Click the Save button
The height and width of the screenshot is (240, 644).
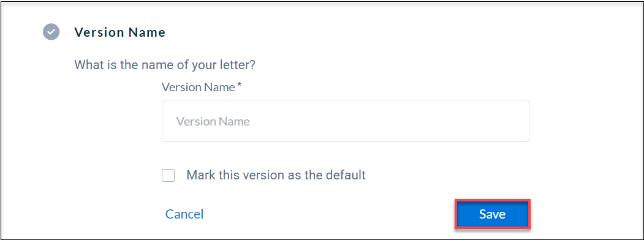tap(493, 214)
